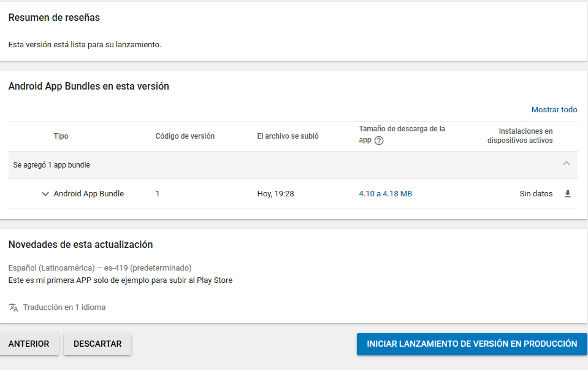The width and height of the screenshot is (588, 370).
Task: Start production release with INICIAR LANZAMIENTO button
Action: pos(472,344)
